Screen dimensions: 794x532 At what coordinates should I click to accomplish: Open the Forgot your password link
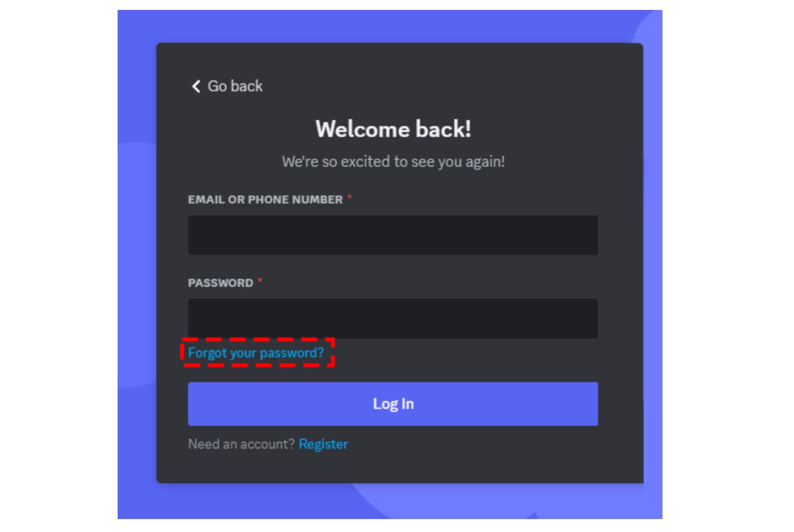256,353
